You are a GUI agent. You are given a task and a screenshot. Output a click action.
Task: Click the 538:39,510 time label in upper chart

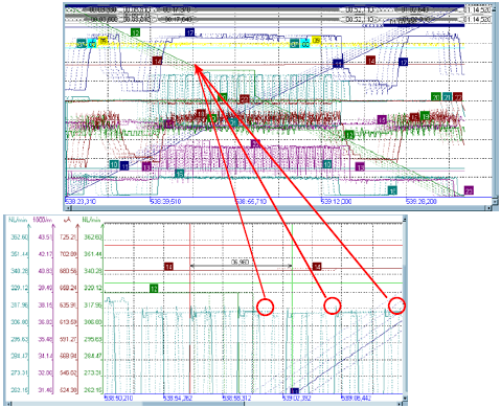(165, 201)
